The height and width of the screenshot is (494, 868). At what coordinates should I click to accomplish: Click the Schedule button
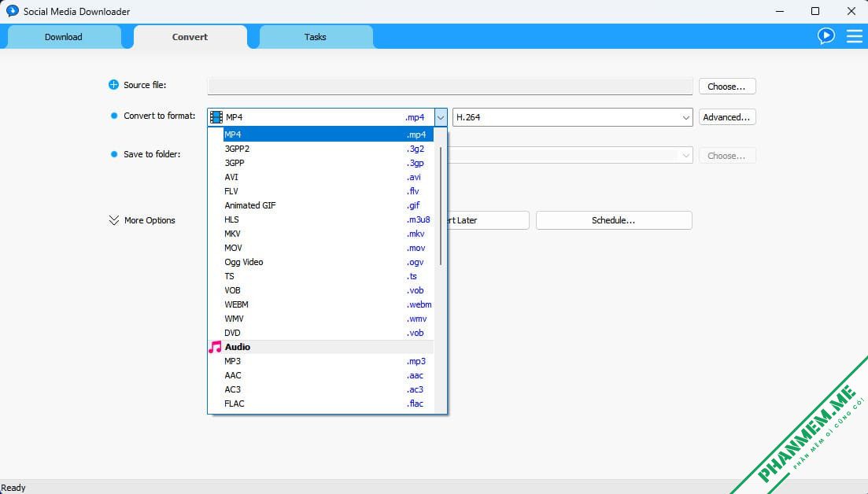[x=614, y=220]
